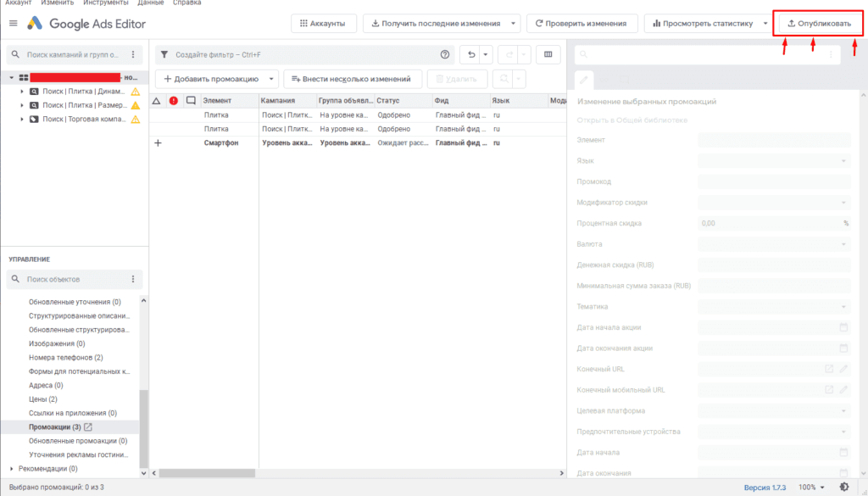Expand the Рекомендации (0) section
The height and width of the screenshot is (496, 868).
12,469
